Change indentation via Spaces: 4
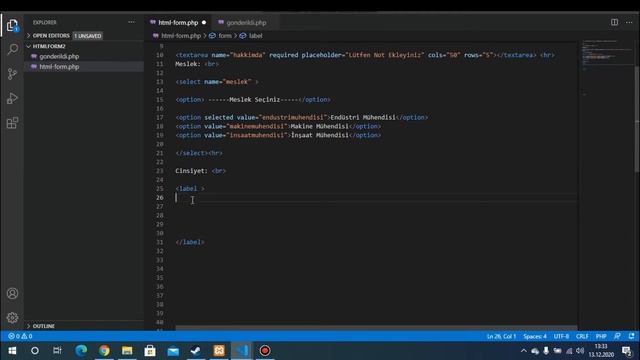The height and width of the screenshot is (360, 640). [535, 336]
